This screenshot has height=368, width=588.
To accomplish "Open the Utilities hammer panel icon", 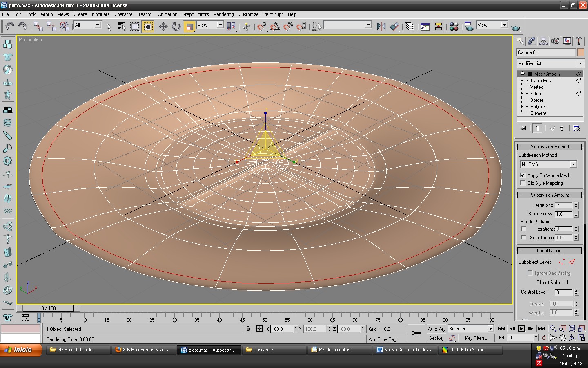I will pos(579,41).
